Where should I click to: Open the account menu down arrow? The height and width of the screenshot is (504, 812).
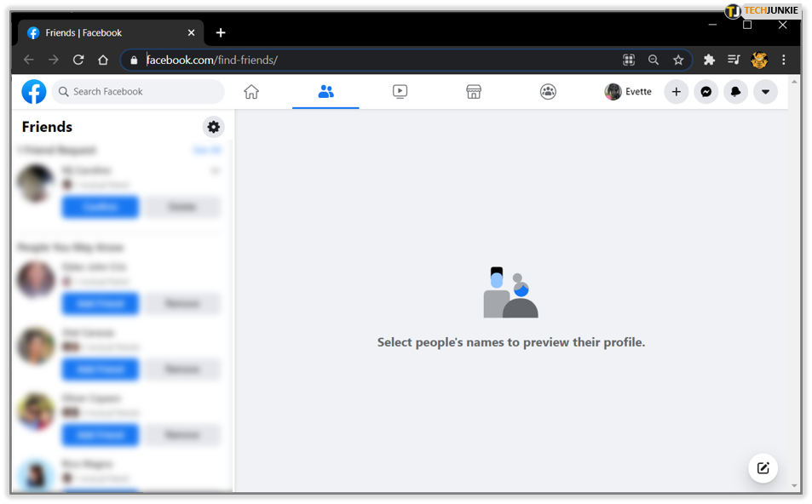[x=765, y=91]
